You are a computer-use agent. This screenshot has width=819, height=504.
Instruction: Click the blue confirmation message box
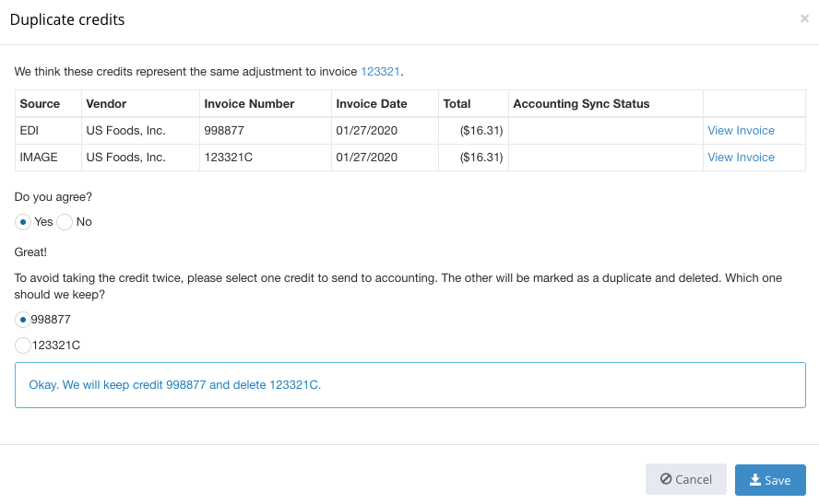coord(410,385)
